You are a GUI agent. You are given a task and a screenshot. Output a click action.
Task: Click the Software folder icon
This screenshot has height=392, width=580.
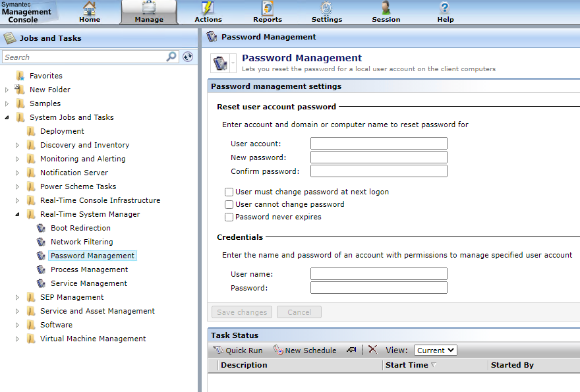click(31, 325)
